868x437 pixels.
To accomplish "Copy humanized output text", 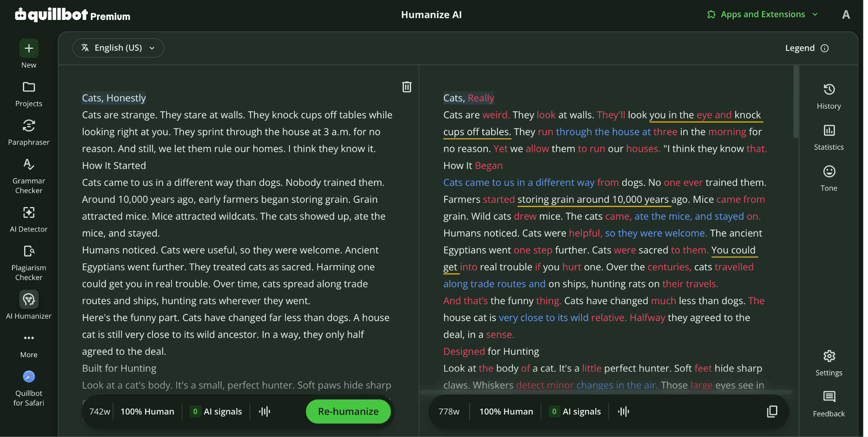I will 772,411.
